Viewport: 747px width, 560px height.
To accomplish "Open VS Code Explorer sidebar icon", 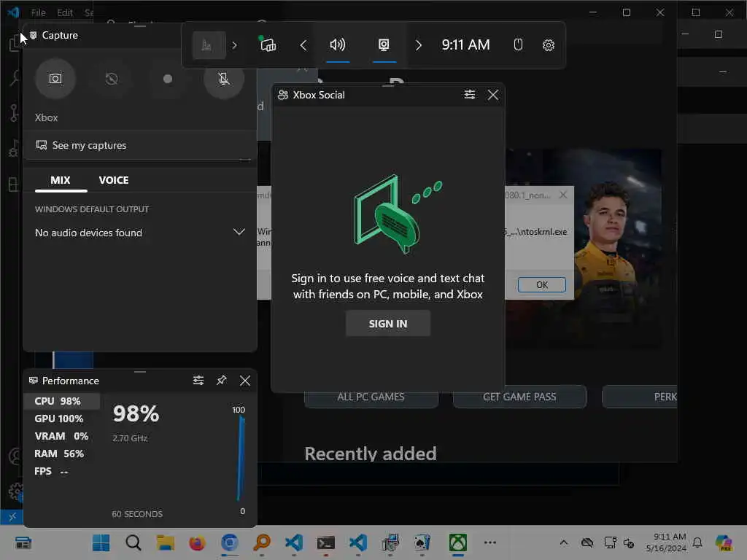I will [x=15, y=44].
